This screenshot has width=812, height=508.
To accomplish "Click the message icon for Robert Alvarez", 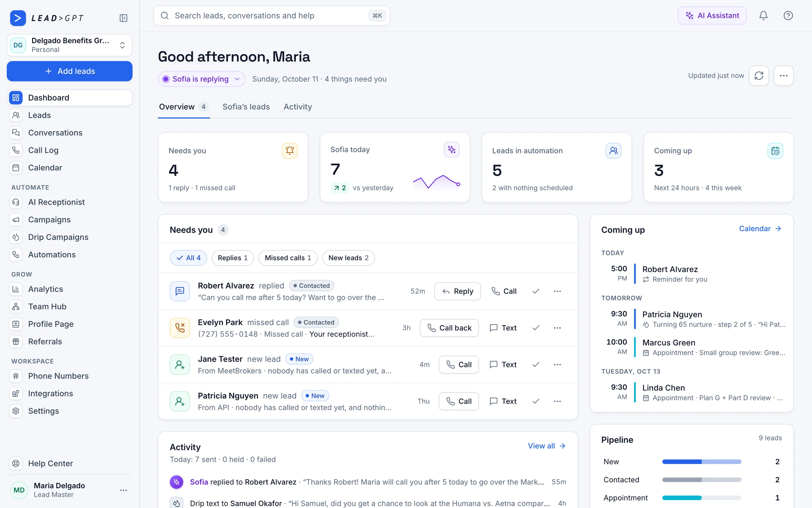I will click(x=180, y=291).
